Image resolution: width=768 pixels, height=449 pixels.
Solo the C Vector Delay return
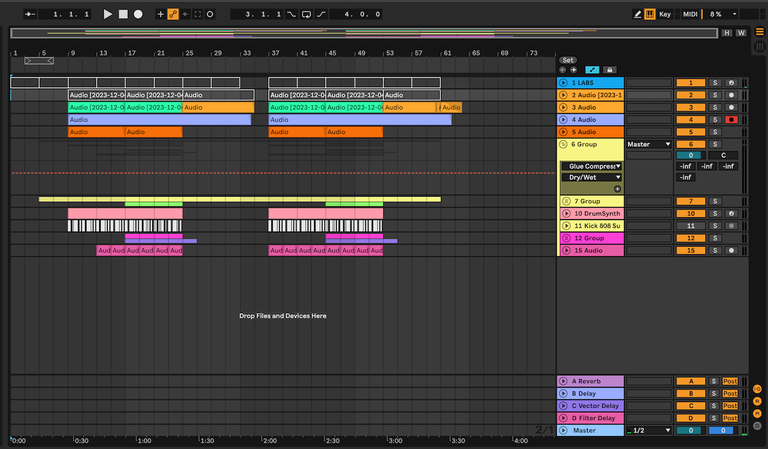point(714,405)
